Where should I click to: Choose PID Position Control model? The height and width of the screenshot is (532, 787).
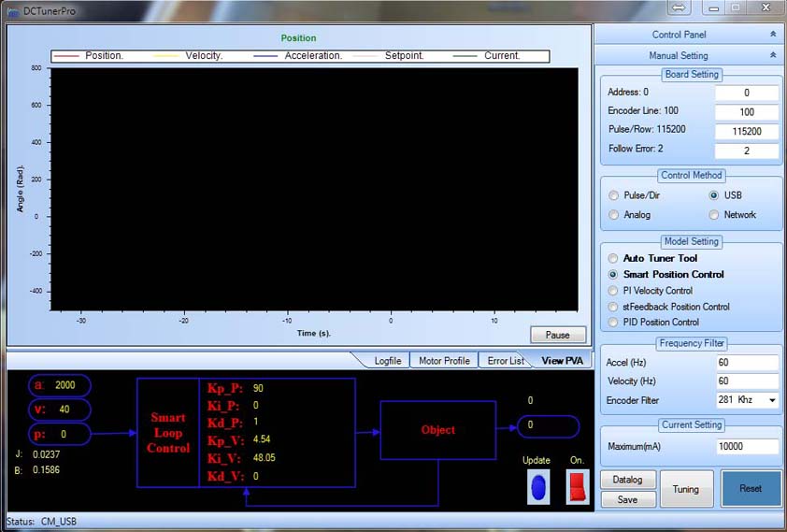pos(614,322)
